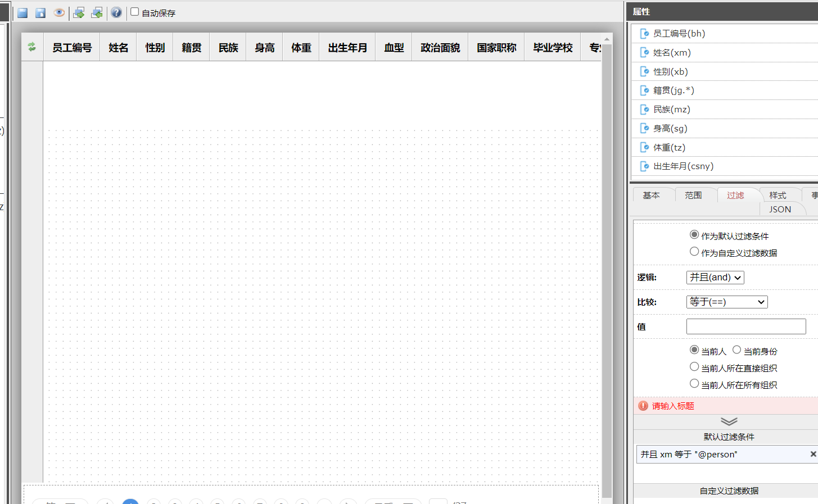Image resolution: width=818 pixels, height=504 pixels.
Task: Select 作为自定义过滤数据 radio button
Action: pos(694,252)
